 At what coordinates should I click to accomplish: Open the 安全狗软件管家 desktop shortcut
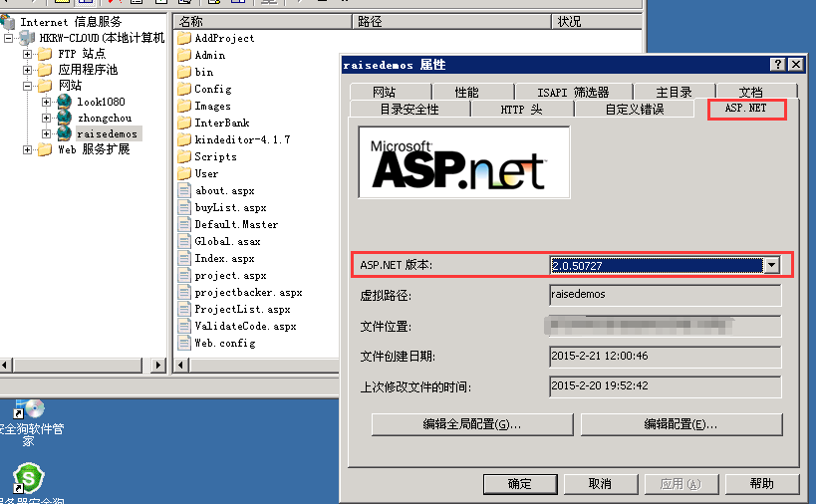tap(30, 420)
